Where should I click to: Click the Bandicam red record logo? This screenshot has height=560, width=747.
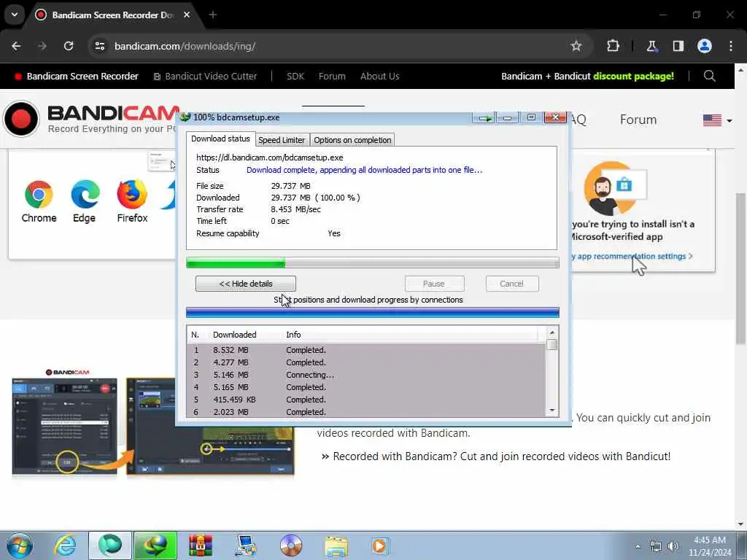(21, 119)
